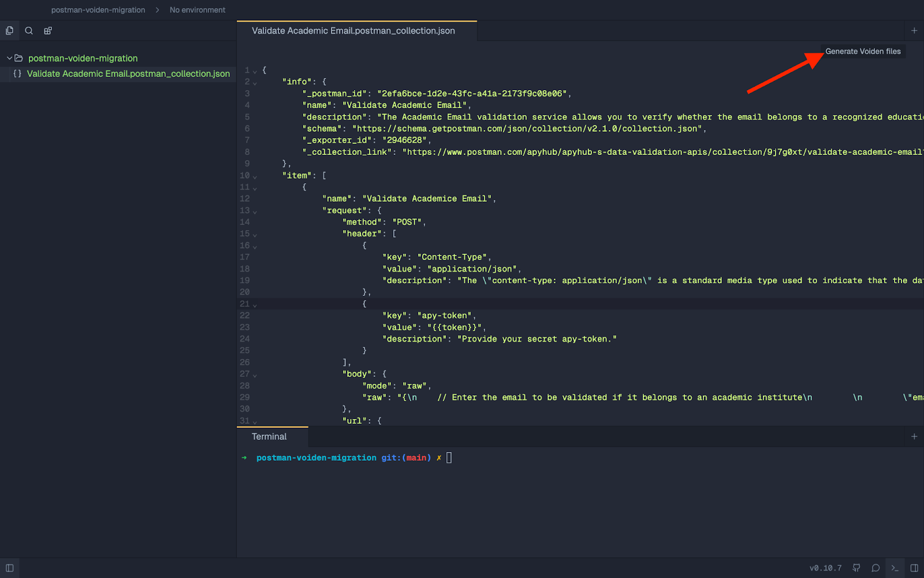Click the "Validate Academice Email" name on line 12
Image resolution: width=924 pixels, height=578 pixels.
pyautogui.click(x=427, y=199)
